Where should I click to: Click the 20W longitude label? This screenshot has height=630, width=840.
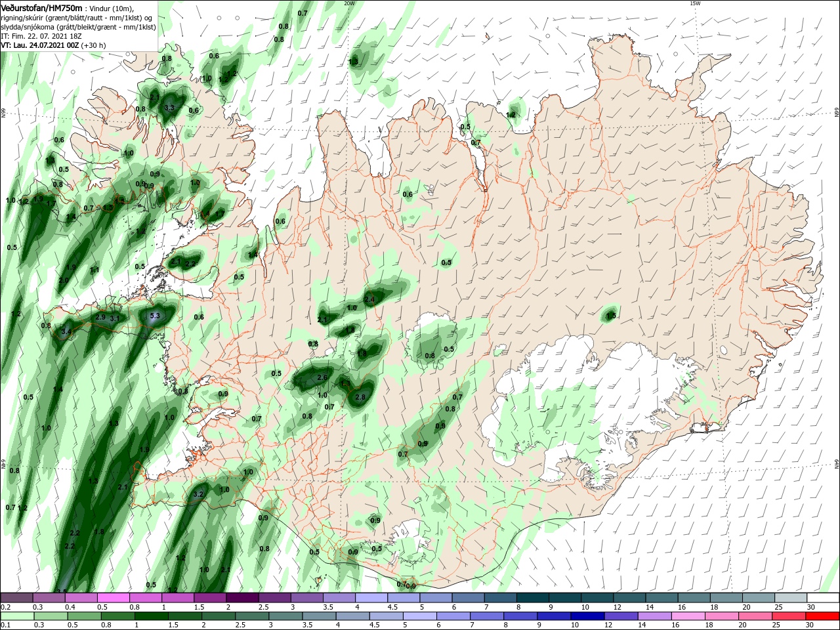(349, 3)
